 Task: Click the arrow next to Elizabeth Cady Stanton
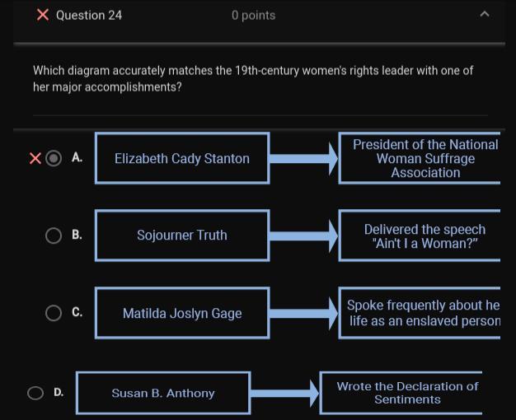tap(303, 158)
